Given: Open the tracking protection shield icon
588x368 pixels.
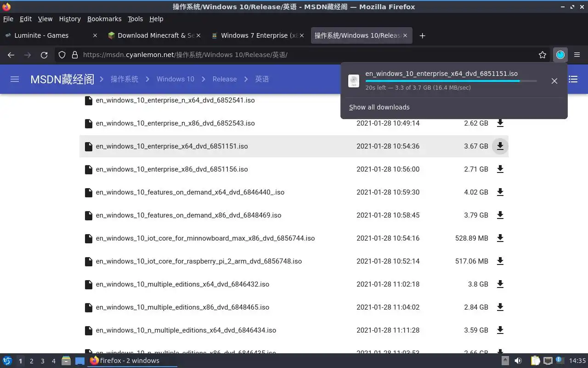Looking at the screenshot, I should [x=62, y=55].
